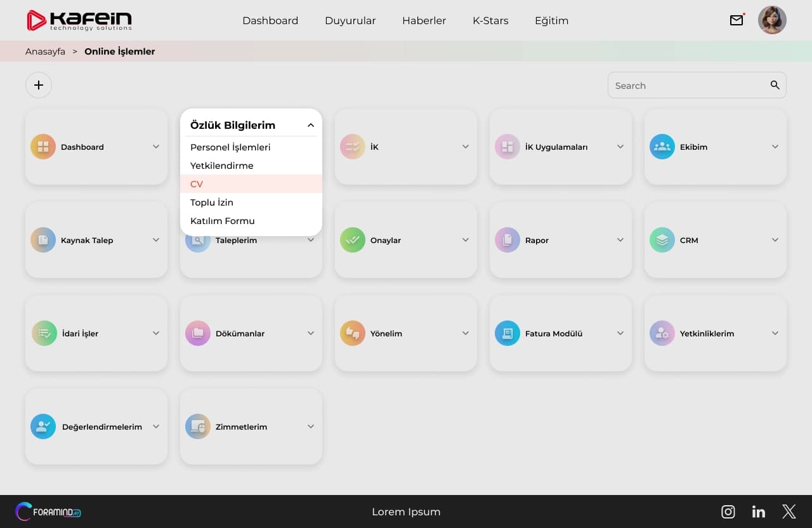Expand the İK card chevron
This screenshot has height=528, width=812.
pos(466,147)
